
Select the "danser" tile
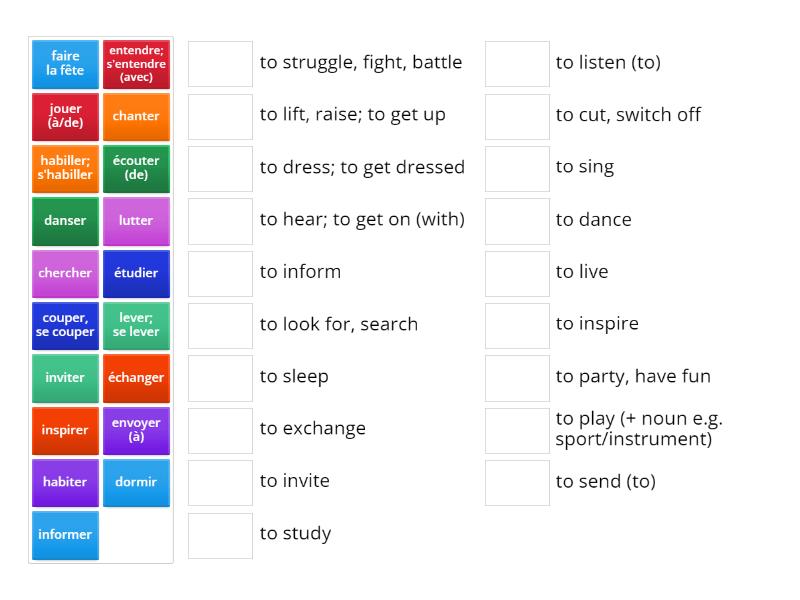[64, 221]
